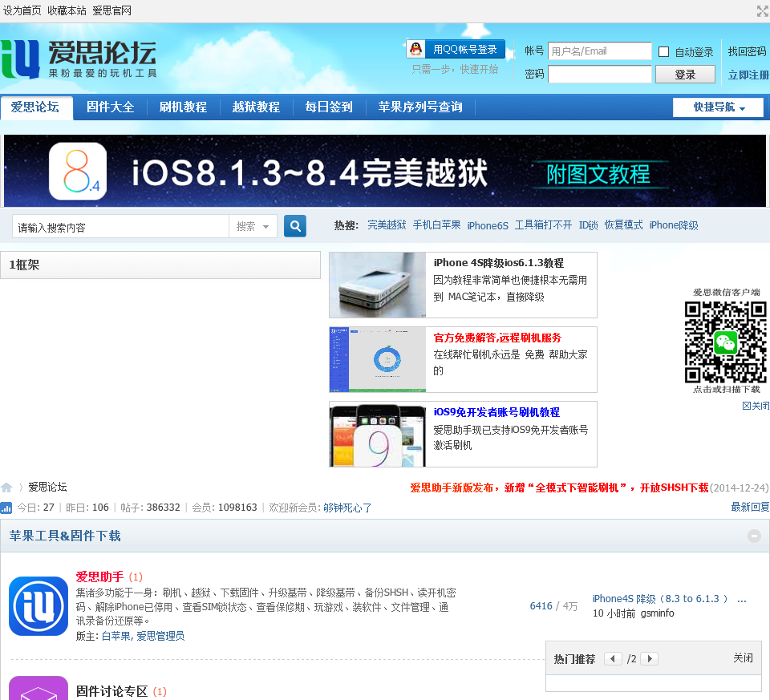This screenshot has height=700, width=770.
Task: Open the 越狱教程 menu item
Action: tap(256, 107)
